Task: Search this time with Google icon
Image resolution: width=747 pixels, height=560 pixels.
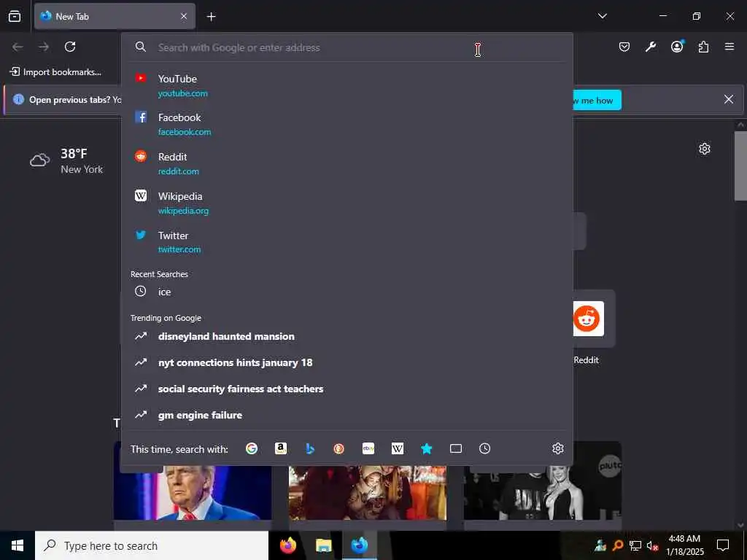Action: coord(252,448)
